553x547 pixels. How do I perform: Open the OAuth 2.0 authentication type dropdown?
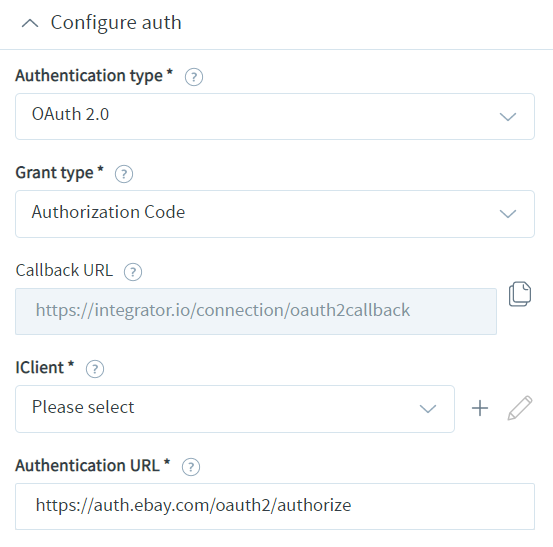tap(275, 116)
